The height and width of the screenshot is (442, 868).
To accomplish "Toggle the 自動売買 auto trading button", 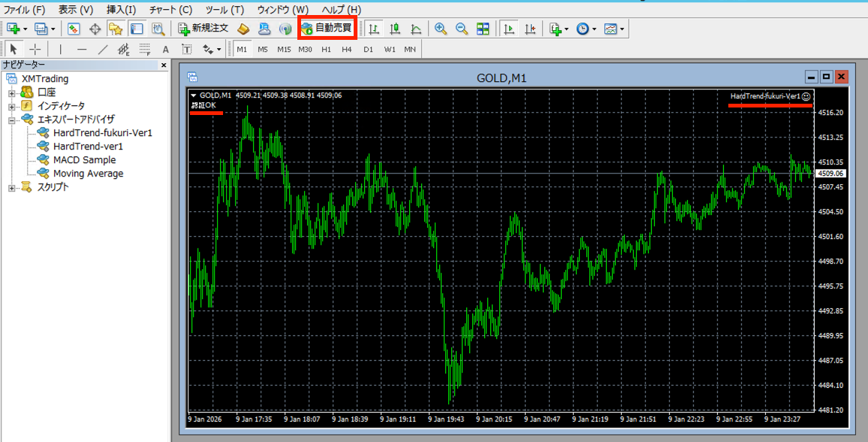I will (x=327, y=29).
